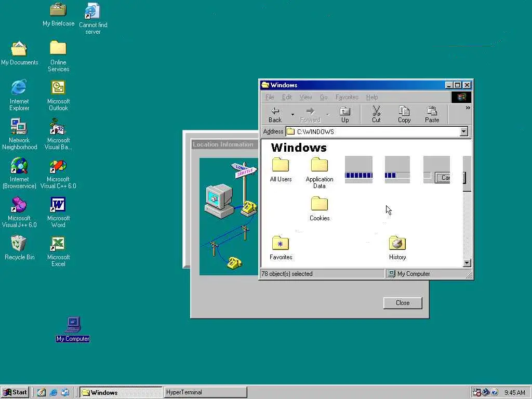Select the All Users folder

281,170
